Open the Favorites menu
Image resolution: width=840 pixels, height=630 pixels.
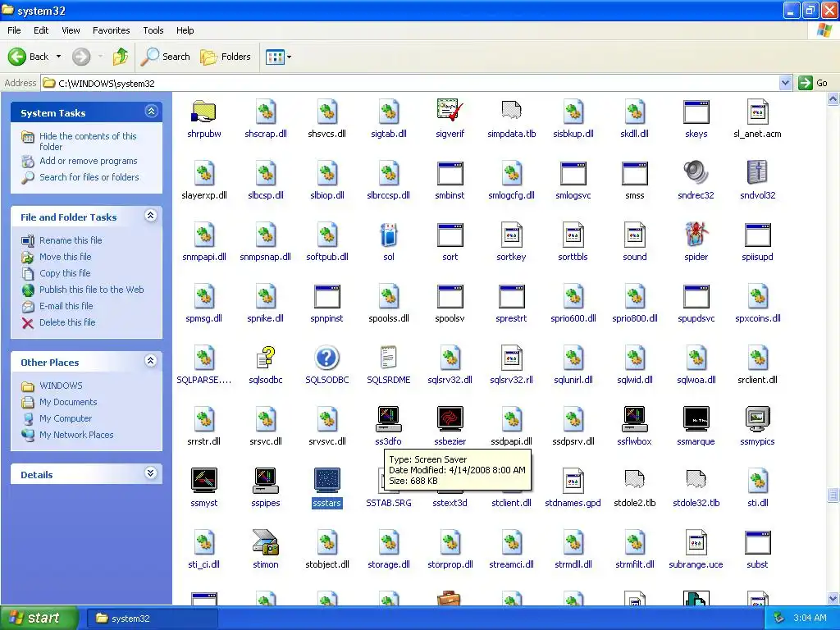111,30
